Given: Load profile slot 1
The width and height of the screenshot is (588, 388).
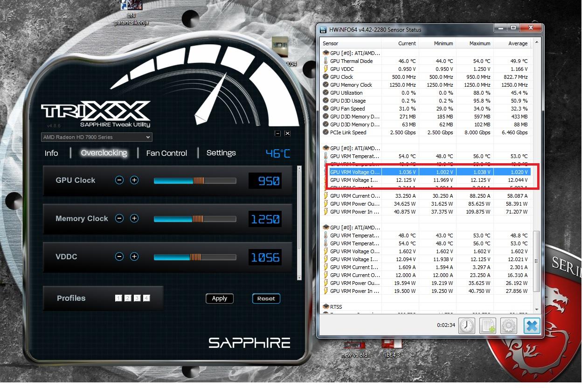Looking at the screenshot, I should [118, 298].
